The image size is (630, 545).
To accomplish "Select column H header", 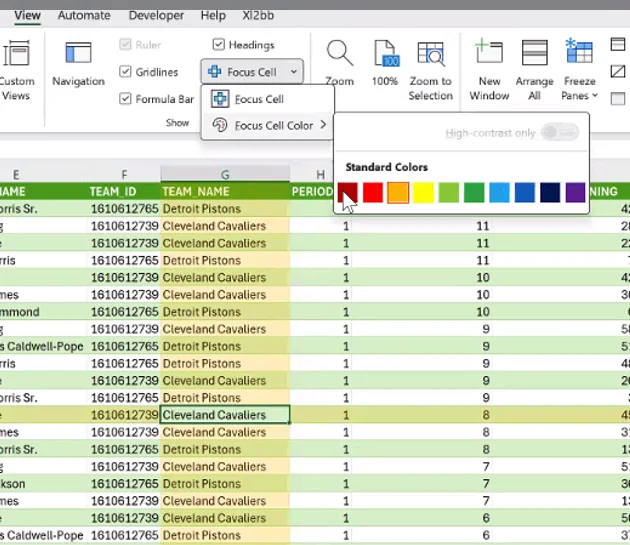I will point(320,174).
